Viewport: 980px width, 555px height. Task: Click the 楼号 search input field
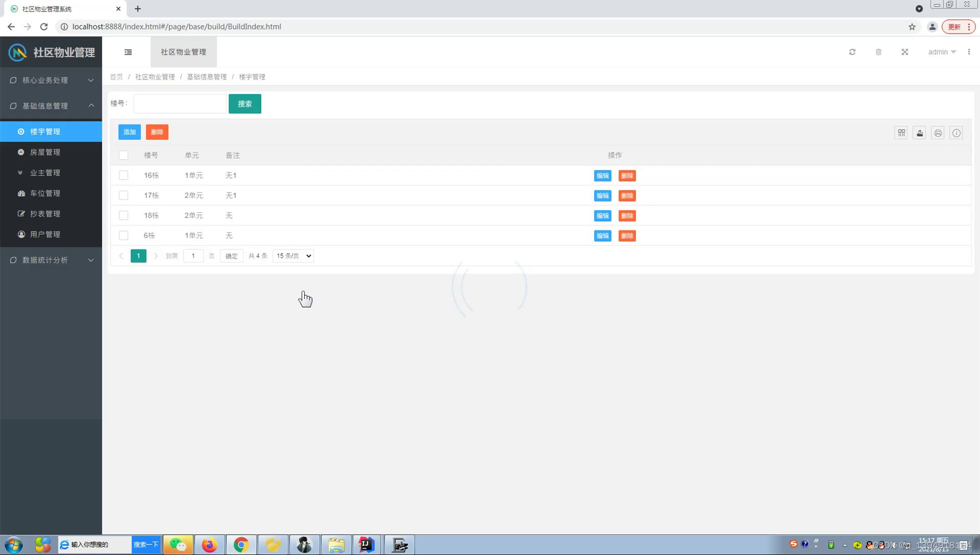pos(180,104)
